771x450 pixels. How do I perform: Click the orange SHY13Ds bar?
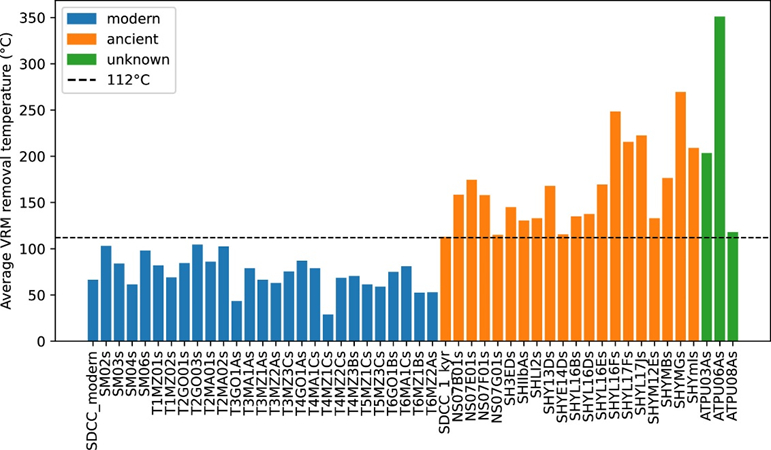550,264
